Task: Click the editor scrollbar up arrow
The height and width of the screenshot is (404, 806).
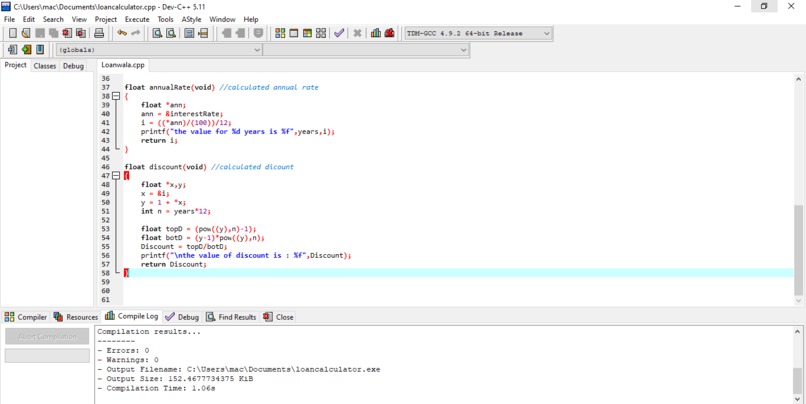Action: [x=798, y=79]
